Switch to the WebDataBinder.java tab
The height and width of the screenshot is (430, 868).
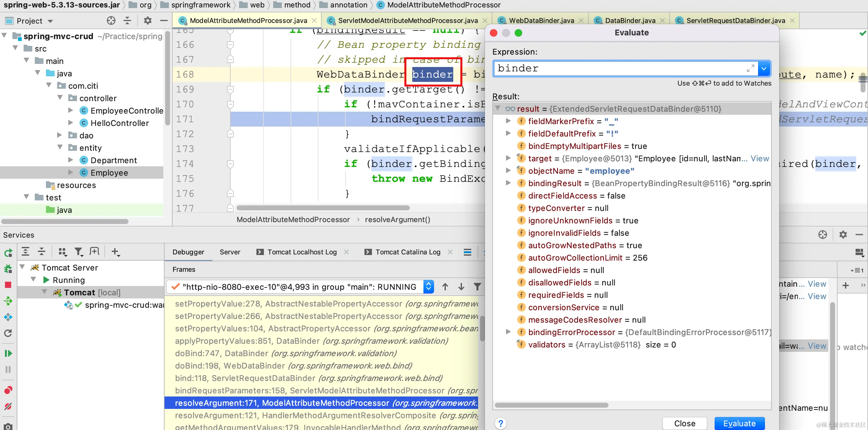(x=541, y=20)
